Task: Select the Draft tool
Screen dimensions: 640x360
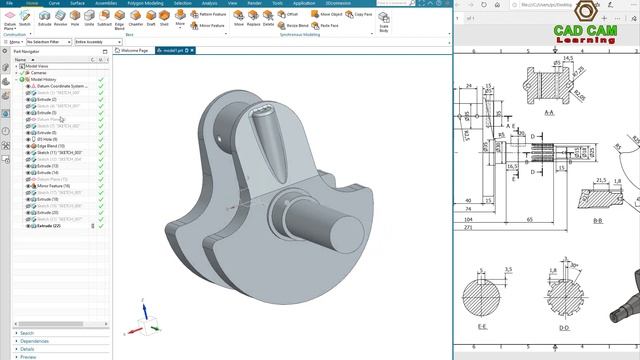Action: click(x=151, y=18)
